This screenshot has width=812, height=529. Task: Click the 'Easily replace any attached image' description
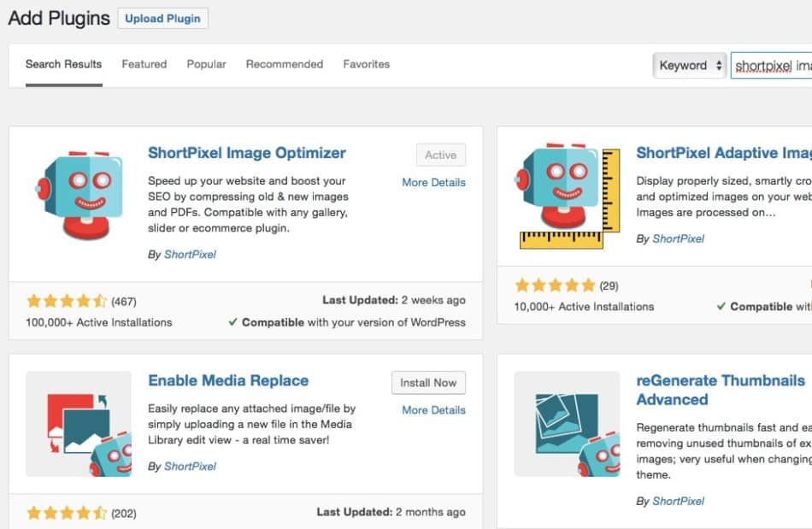(x=251, y=424)
